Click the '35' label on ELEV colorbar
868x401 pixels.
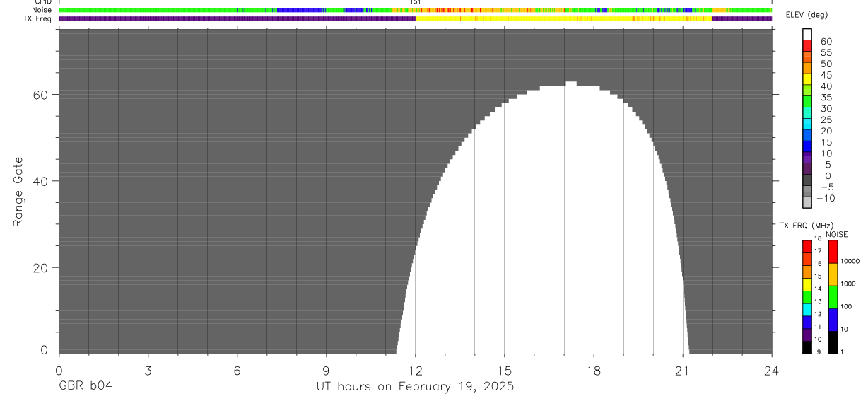pyautogui.click(x=826, y=97)
